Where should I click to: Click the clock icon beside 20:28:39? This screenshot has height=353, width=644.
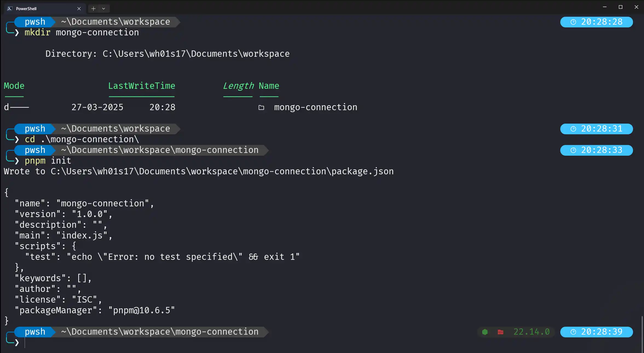pos(573,332)
